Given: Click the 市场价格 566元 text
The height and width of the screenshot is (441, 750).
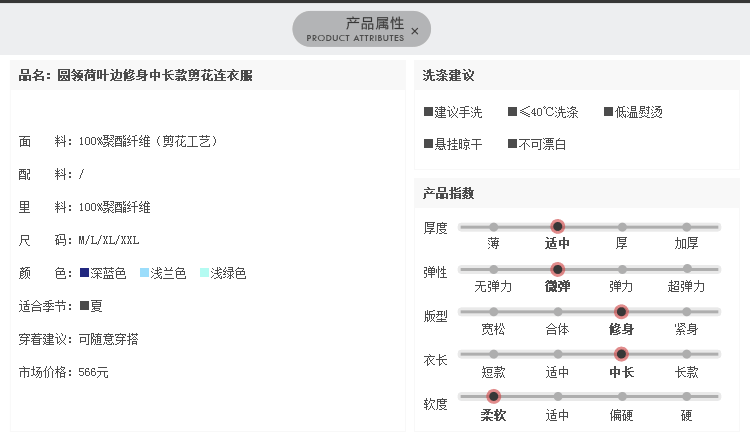Looking at the screenshot, I should click(64, 372).
